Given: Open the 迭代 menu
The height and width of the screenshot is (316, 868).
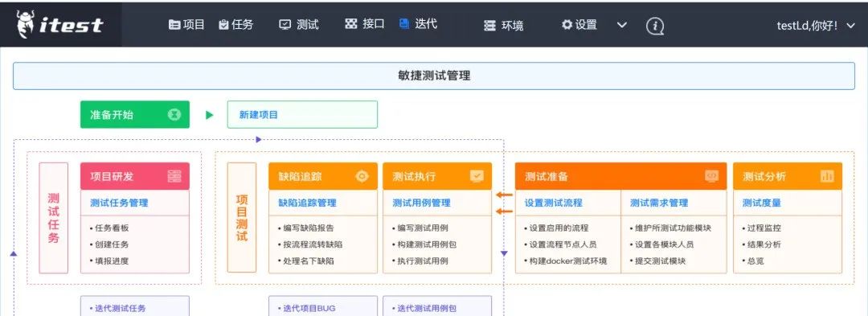Looking at the screenshot, I should [418, 23].
